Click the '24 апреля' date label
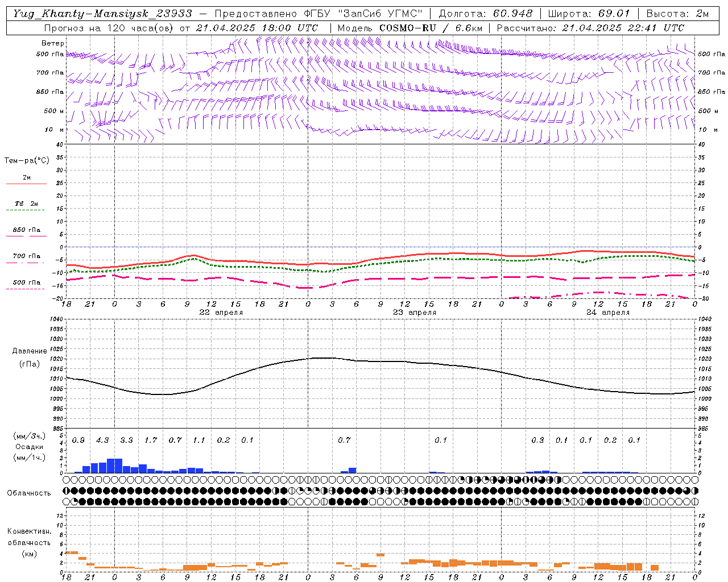 pyautogui.click(x=608, y=313)
